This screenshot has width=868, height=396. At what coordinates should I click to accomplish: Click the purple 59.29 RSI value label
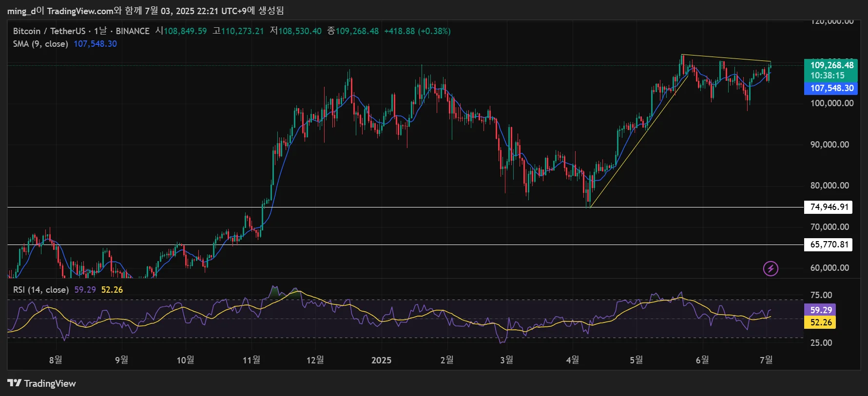pyautogui.click(x=821, y=310)
